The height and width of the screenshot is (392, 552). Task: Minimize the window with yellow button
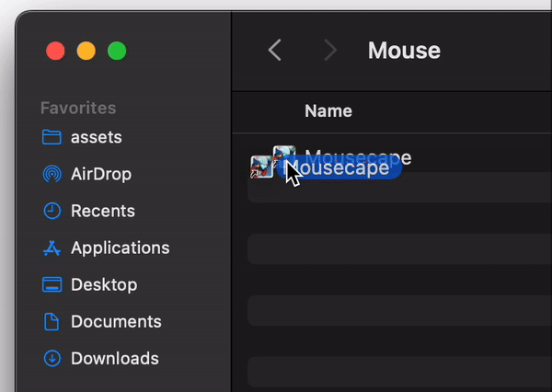point(86,51)
